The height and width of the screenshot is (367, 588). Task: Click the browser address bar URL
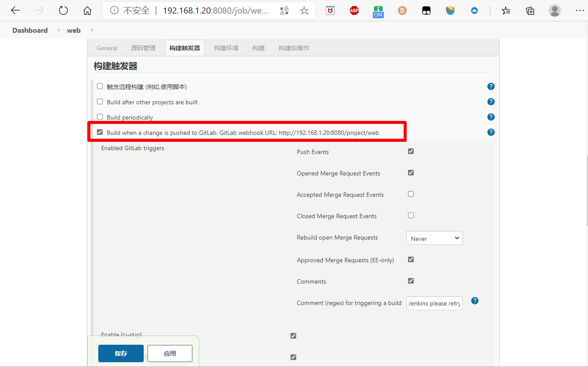click(215, 10)
